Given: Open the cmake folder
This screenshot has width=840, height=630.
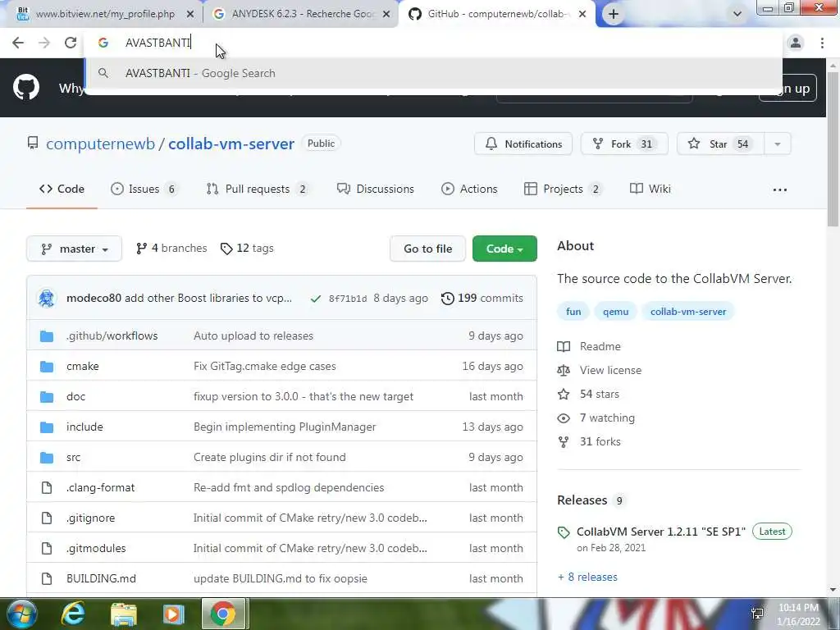Looking at the screenshot, I should [x=83, y=367].
